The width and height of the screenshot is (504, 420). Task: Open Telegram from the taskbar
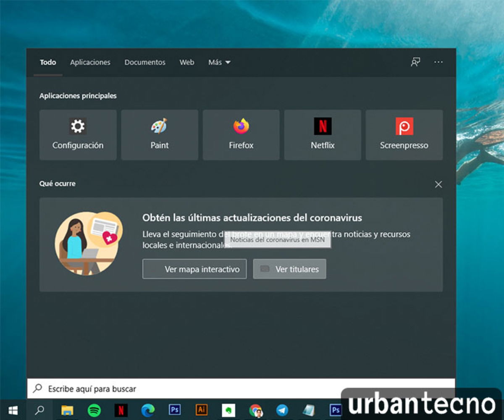282,410
